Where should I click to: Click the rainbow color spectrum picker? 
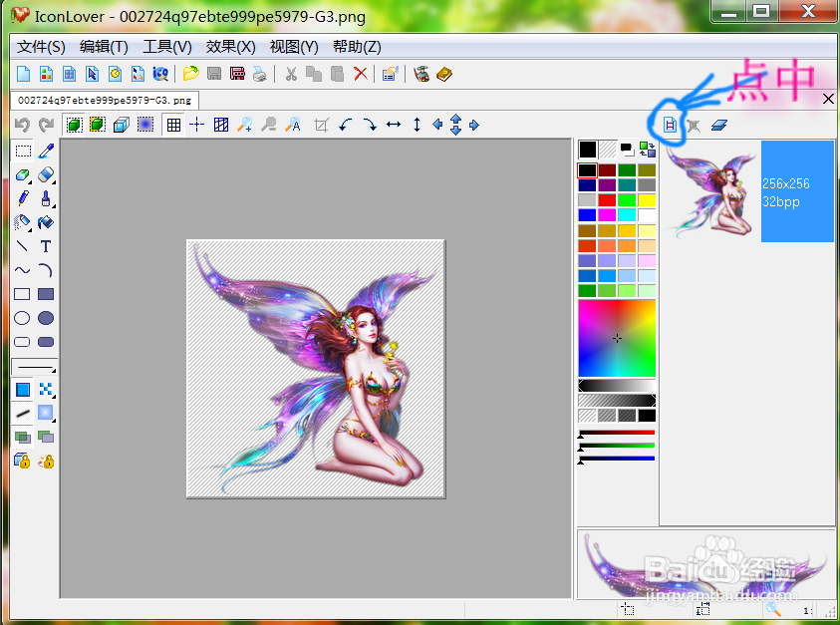click(x=617, y=338)
